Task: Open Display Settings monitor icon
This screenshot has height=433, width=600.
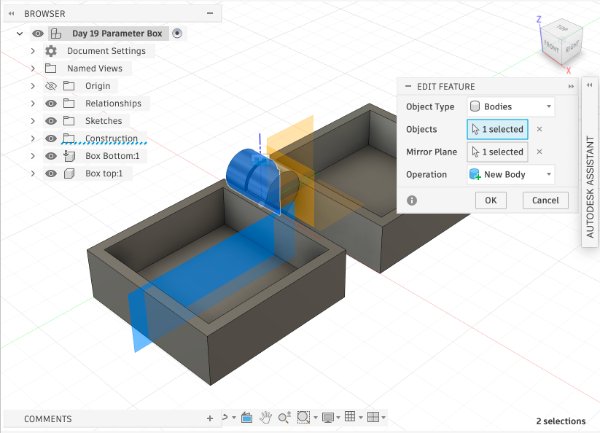Action: click(328, 417)
